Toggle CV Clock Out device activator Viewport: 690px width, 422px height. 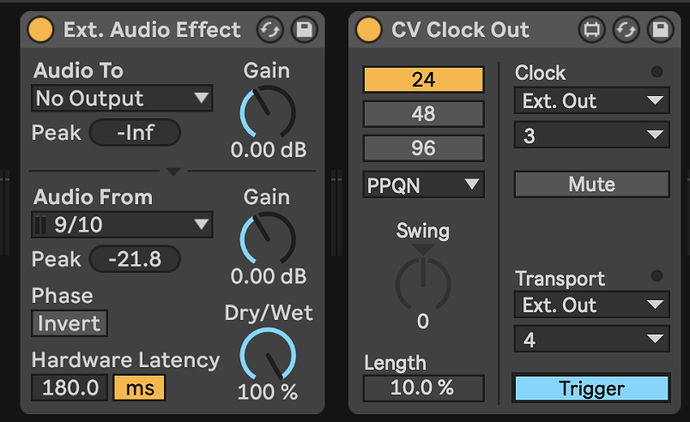369,30
